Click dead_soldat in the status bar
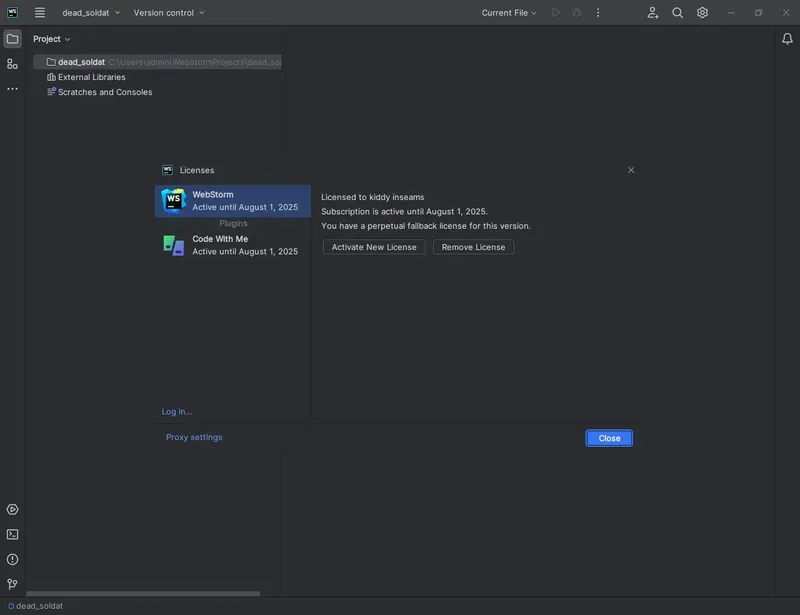This screenshot has width=800, height=615. click(35, 606)
